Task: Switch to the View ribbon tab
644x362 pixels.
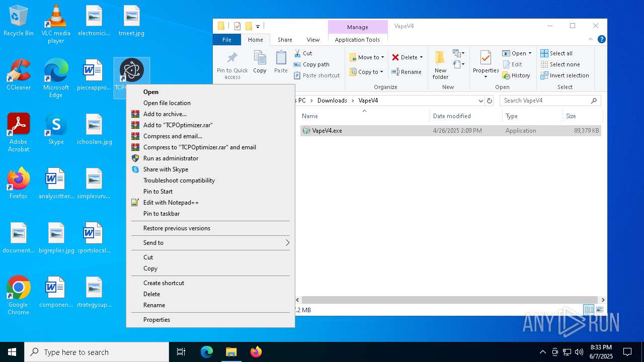Action: pos(313,40)
